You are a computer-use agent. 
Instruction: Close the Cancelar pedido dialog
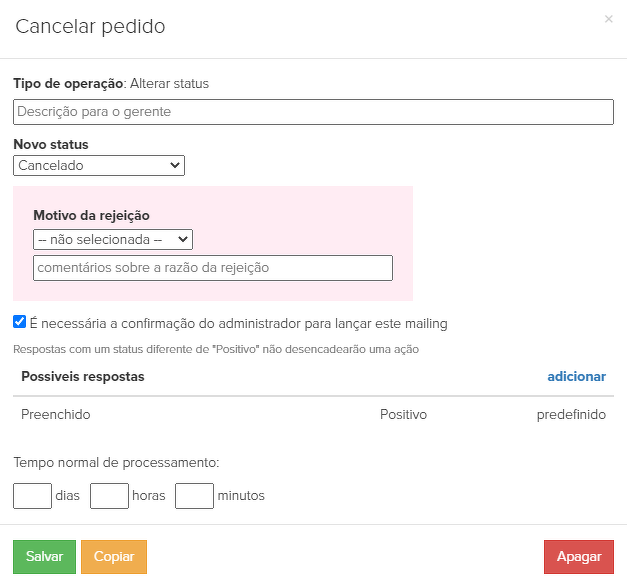609,19
